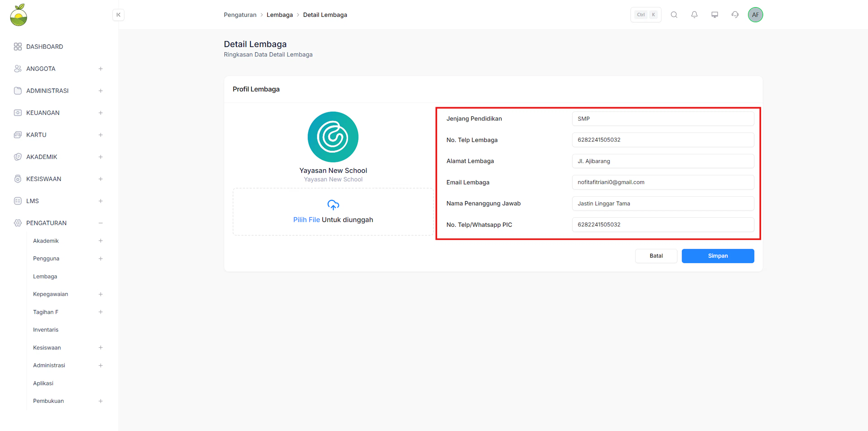Expand the Pengguna submenu plus

click(100, 259)
